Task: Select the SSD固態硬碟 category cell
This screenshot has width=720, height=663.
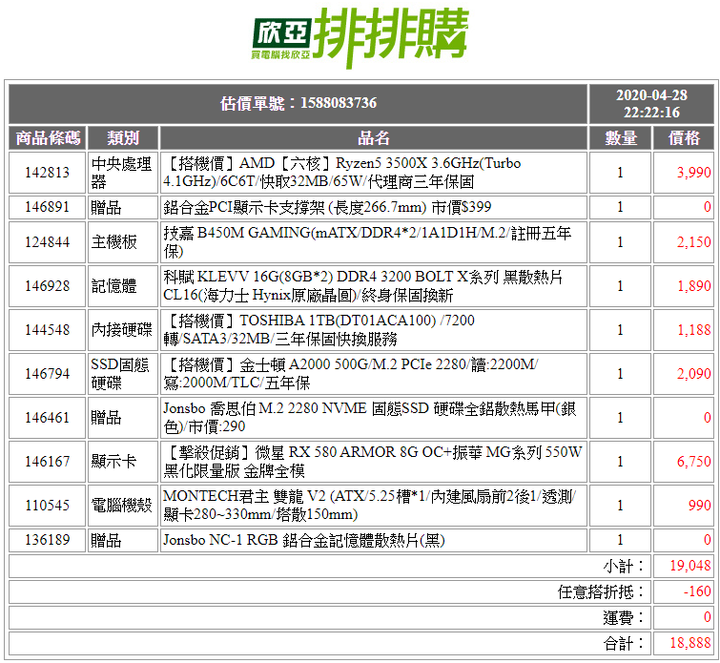Action: pyautogui.click(x=123, y=374)
